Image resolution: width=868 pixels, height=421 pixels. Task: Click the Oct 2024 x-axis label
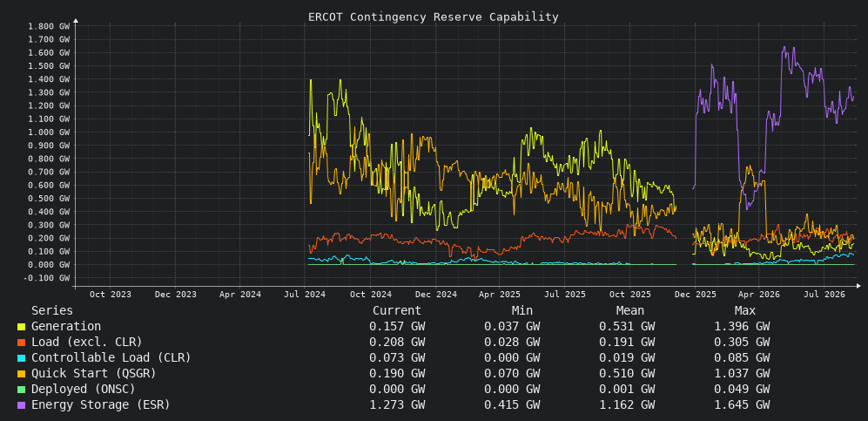pyautogui.click(x=371, y=295)
